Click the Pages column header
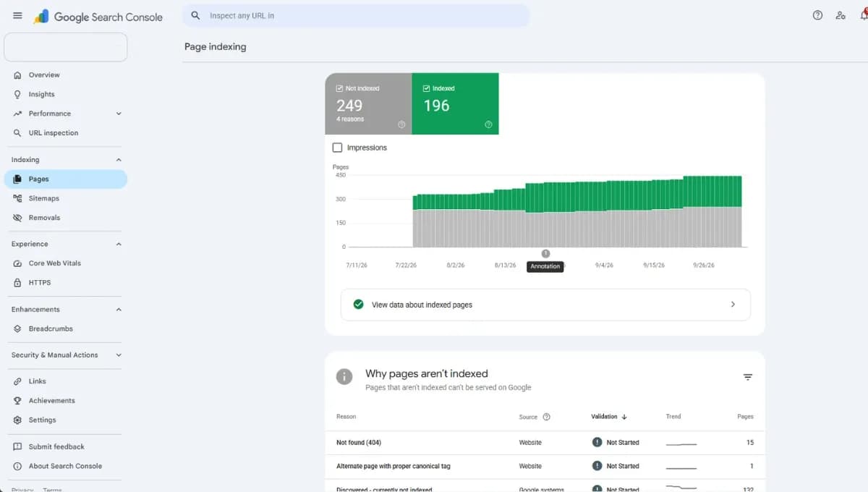This screenshot has height=492, width=868. (x=745, y=417)
